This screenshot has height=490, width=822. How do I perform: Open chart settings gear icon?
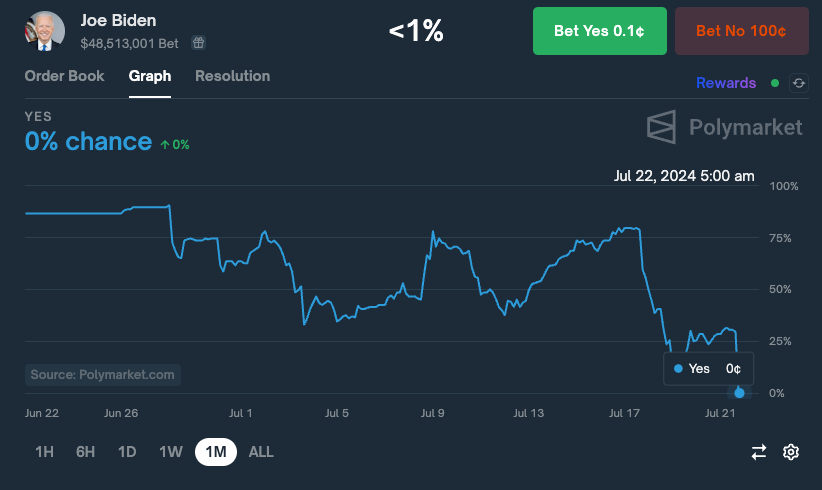pos(791,452)
